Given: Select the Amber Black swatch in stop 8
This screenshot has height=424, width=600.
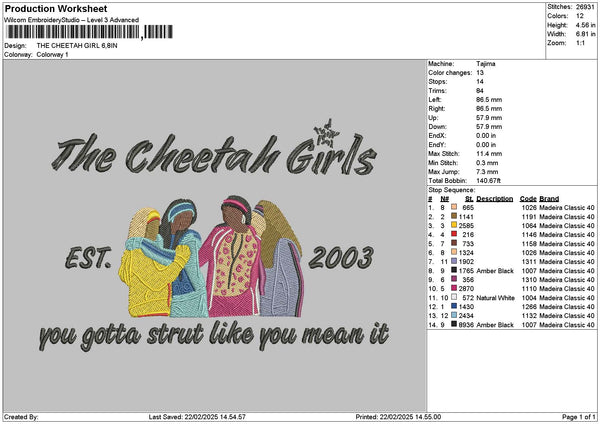Looking at the screenshot, I should (453, 270).
